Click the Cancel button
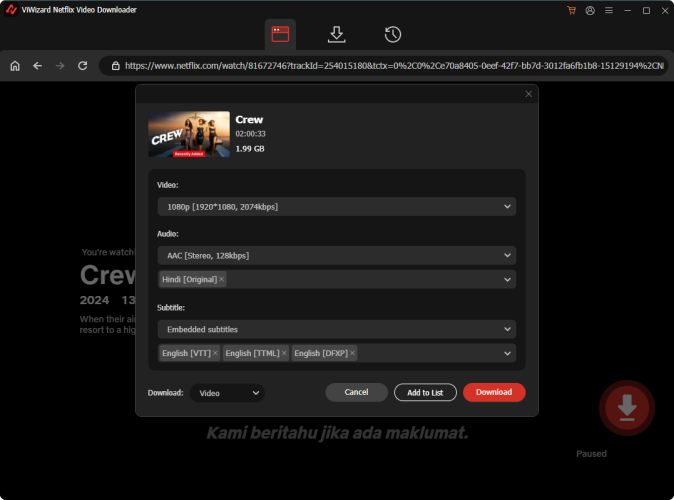Viewport: 674px width, 500px height. coord(356,392)
